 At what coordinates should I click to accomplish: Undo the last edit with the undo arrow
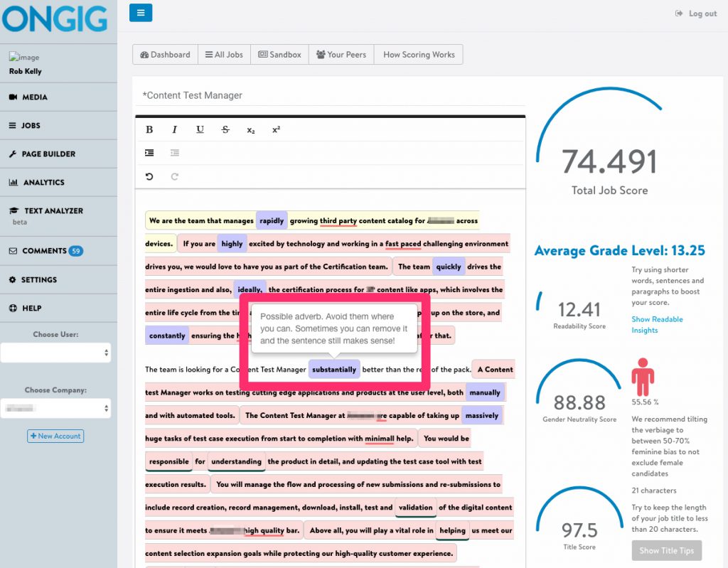[x=149, y=176]
